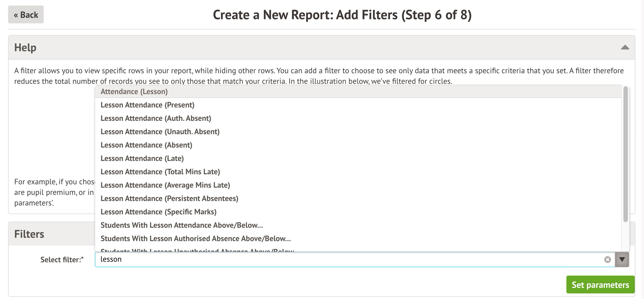Screen dimensions: 644x299
Task: Select Lesson Attendance (Average Mins Late)
Action: (165, 185)
